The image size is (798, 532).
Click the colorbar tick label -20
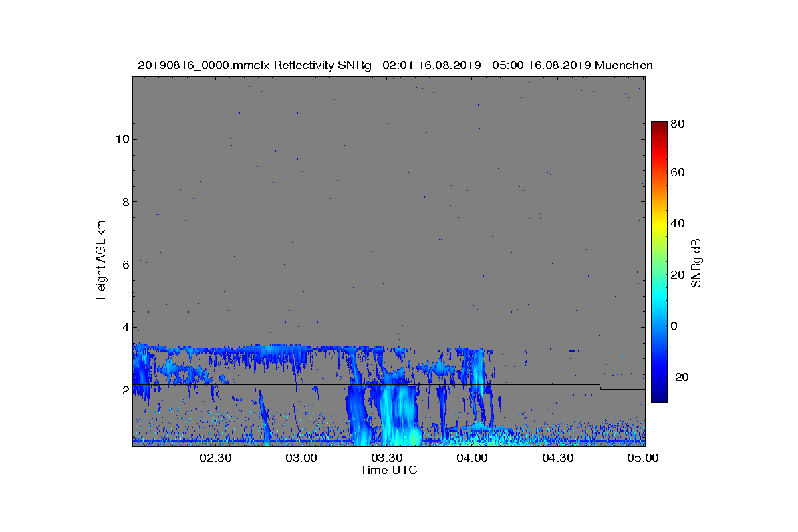point(681,377)
